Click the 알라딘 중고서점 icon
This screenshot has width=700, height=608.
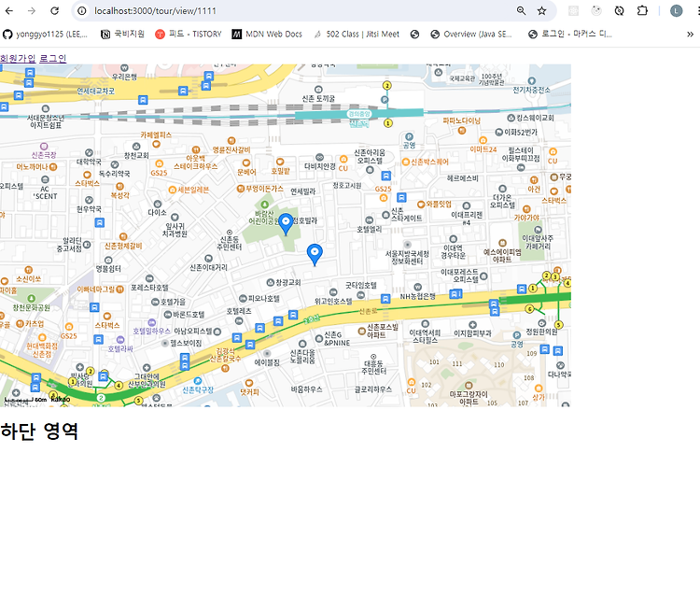click(87, 245)
